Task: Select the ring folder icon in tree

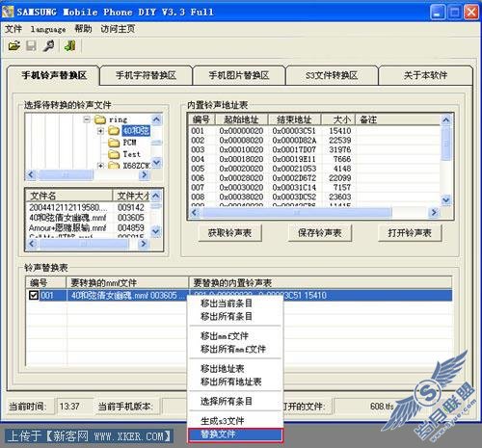Action: tap(100, 119)
